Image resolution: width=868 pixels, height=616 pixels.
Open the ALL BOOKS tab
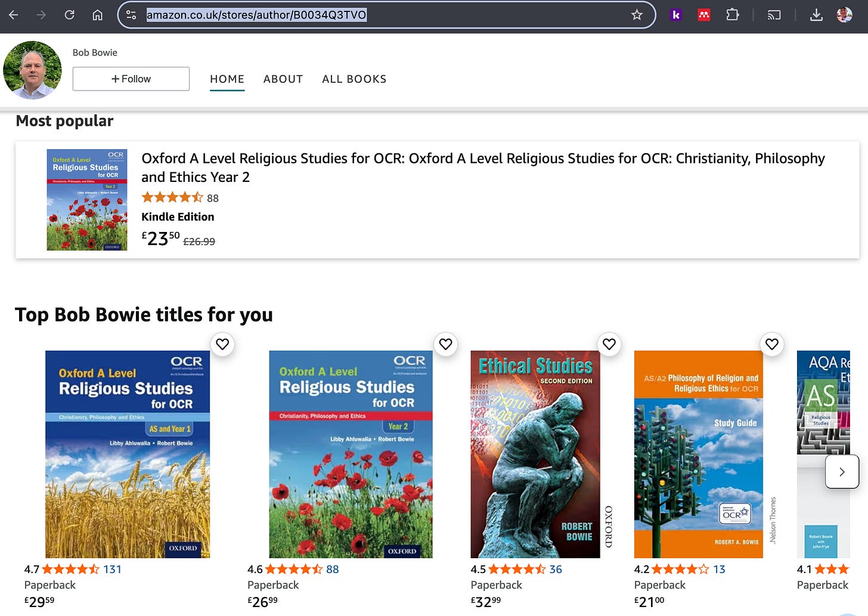point(354,79)
